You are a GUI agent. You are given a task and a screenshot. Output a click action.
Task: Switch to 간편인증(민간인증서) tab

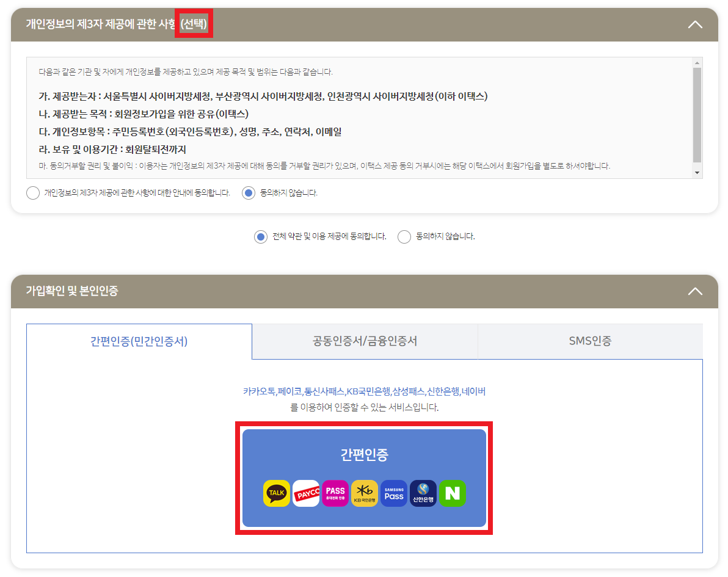(139, 341)
